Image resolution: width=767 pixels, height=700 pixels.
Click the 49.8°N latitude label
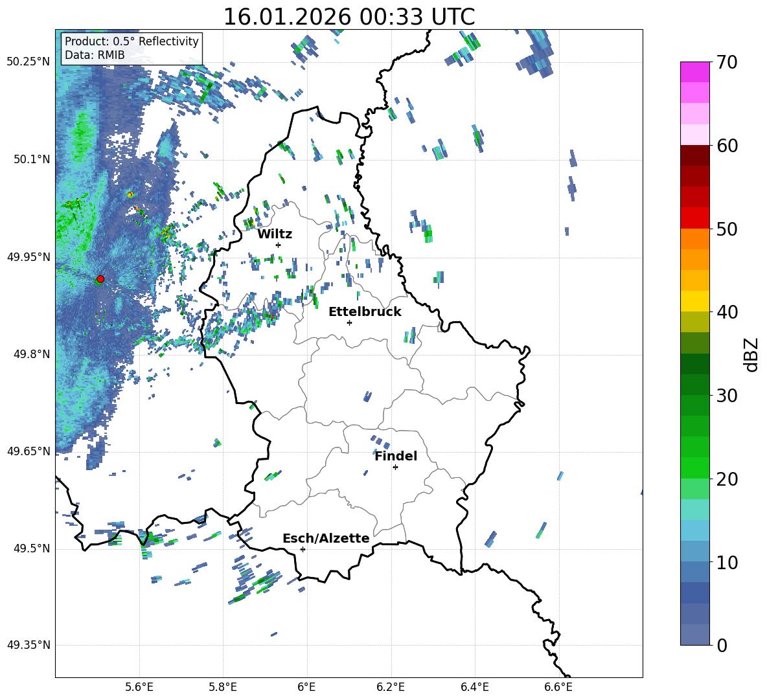(x=32, y=354)
